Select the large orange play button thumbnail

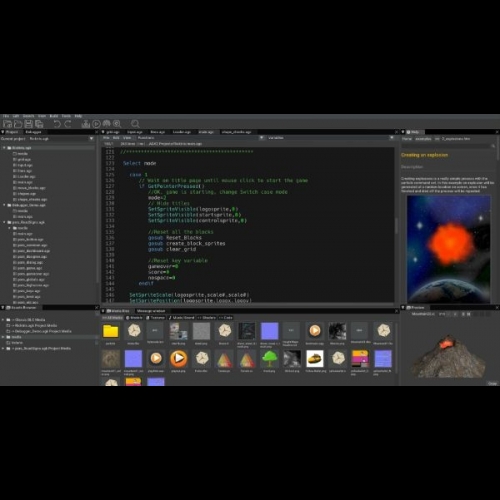178,359
